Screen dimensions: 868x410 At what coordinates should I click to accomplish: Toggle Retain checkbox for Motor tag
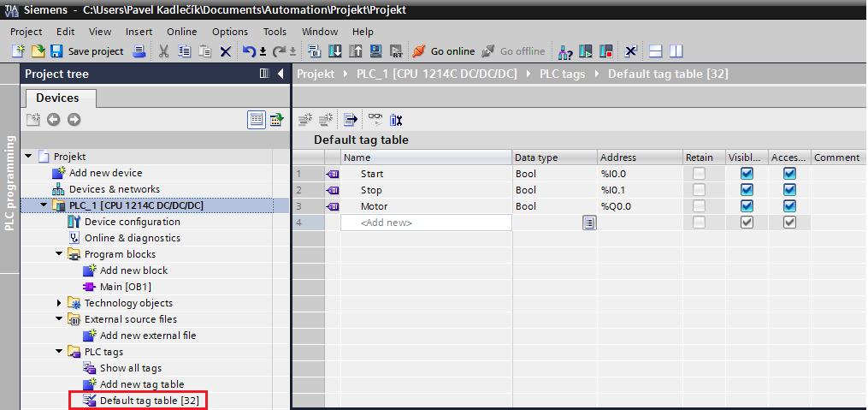700,206
